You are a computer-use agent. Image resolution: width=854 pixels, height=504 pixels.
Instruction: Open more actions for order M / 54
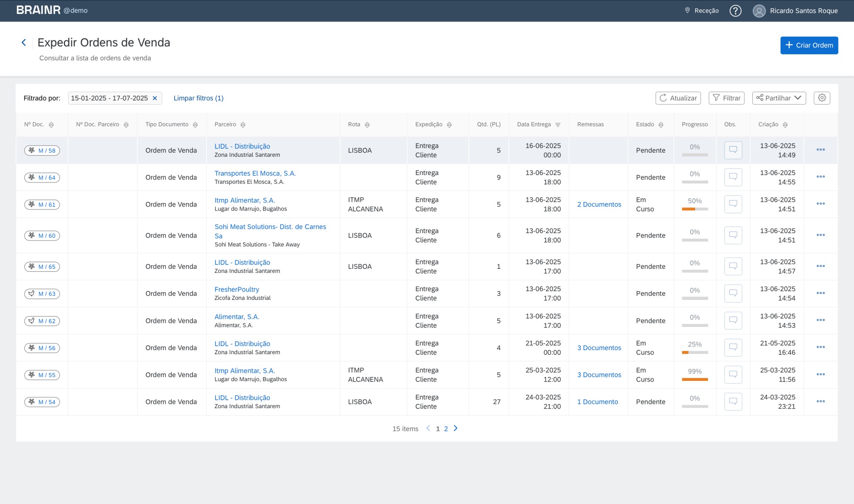820,401
